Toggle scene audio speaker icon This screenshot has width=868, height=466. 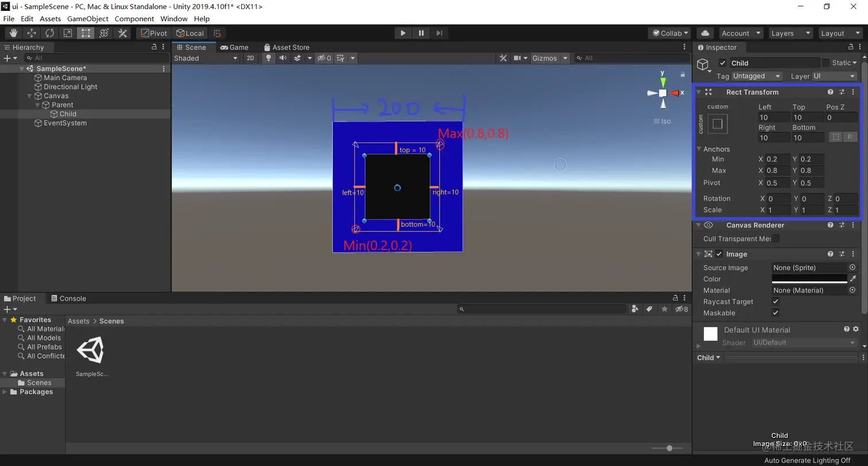pyautogui.click(x=283, y=58)
